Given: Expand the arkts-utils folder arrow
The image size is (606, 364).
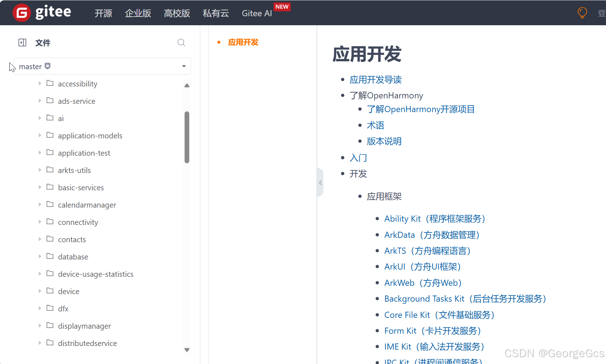Looking at the screenshot, I should pyautogui.click(x=40, y=170).
